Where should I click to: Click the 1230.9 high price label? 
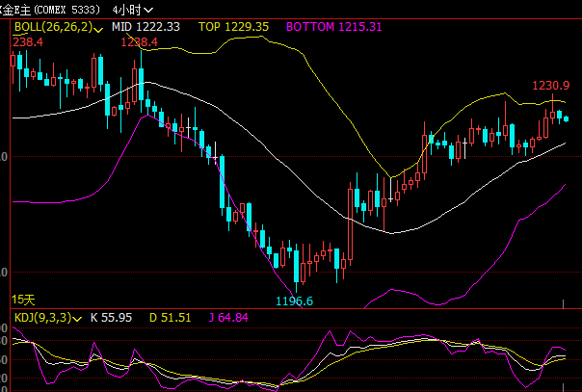[x=551, y=86]
